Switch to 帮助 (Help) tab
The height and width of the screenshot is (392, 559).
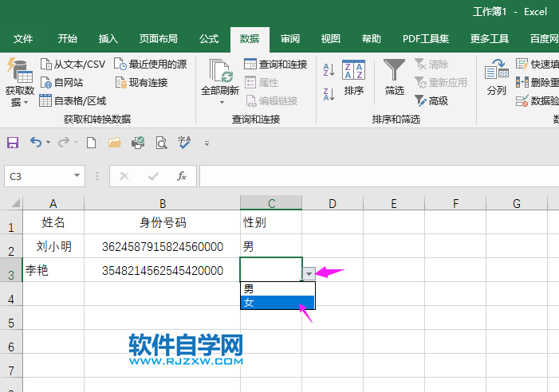click(371, 39)
